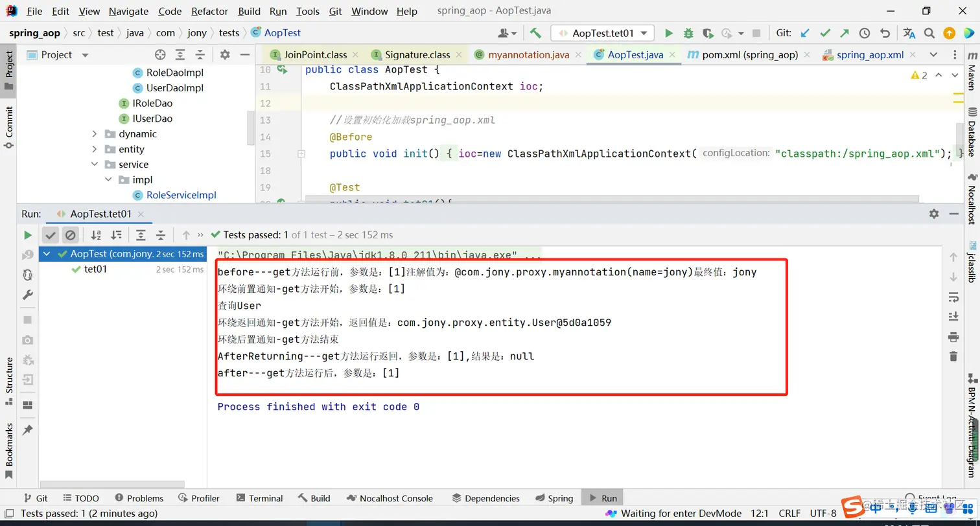Toggle Show Ignored tests filter
Viewport: 980px width, 526px height.
pos(71,235)
